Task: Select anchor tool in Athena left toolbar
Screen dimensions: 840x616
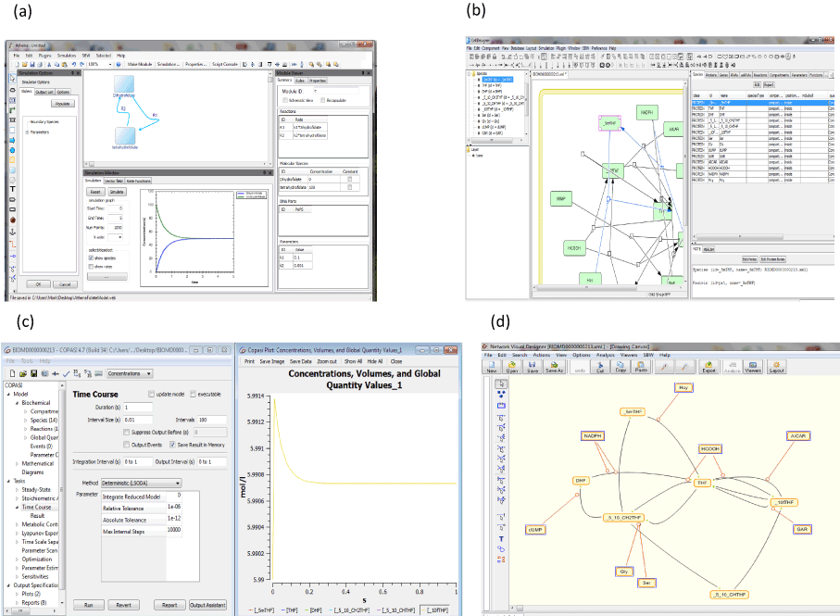Action: [12, 232]
